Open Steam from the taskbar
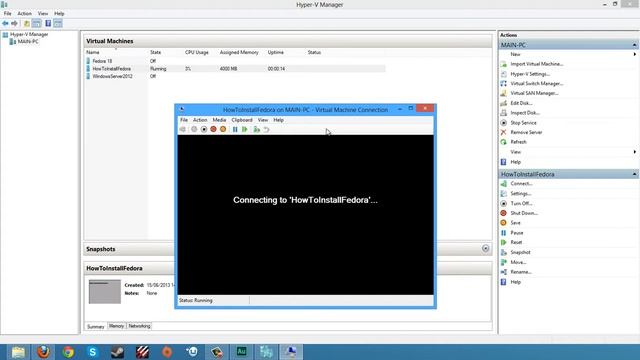Viewport: 640px width, 360px height. pyautogui.click(x=118, y=352)
